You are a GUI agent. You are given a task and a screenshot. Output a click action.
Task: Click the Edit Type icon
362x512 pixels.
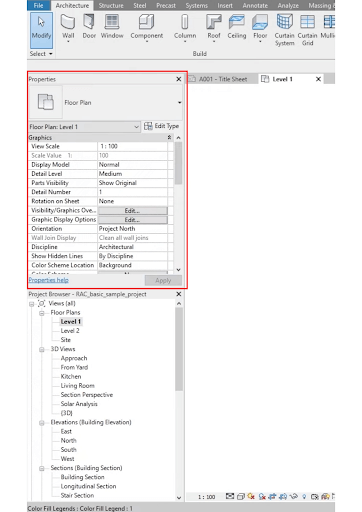coord(148,126)
